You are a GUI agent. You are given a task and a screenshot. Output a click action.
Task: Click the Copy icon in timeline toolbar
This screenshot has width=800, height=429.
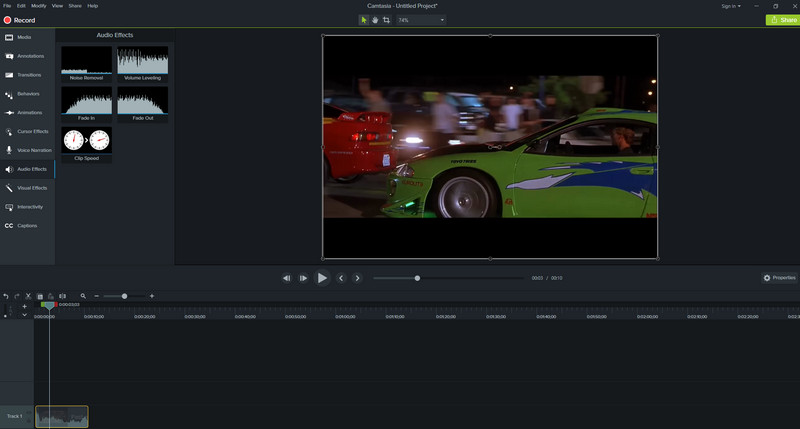(40, 296)
